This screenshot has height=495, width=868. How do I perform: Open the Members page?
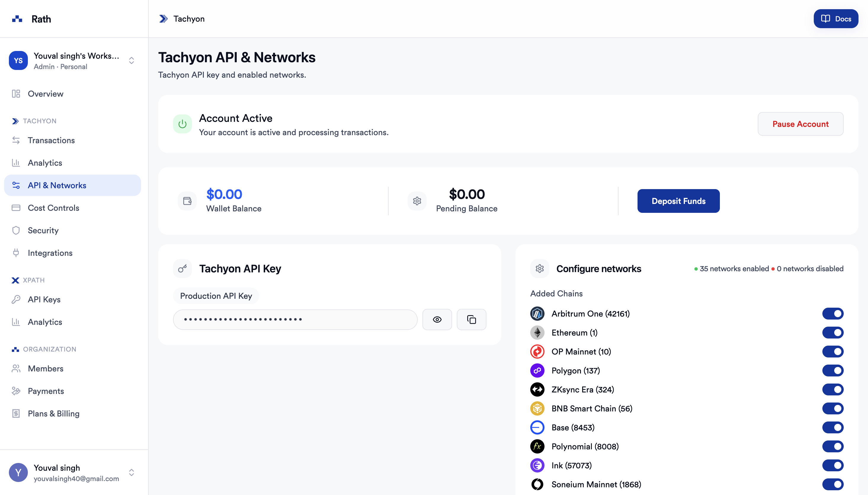coord(72,368)
